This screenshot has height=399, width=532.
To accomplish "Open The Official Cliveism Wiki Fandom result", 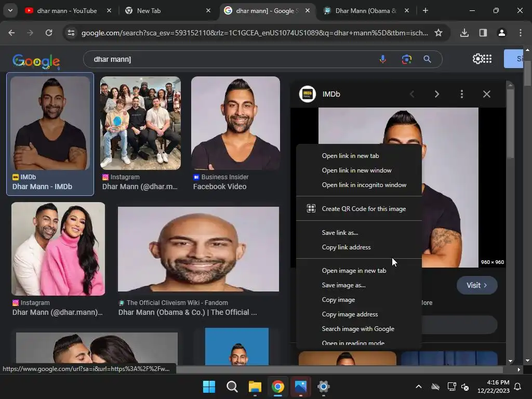I will click(x=187, y=312).
